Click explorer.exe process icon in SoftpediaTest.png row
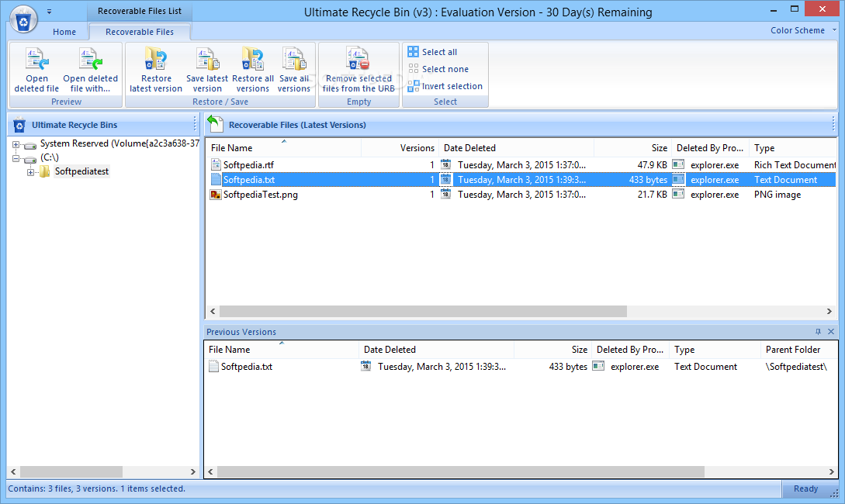The width and height of the screenshot is (845, 504). click(x=678, y=195)
